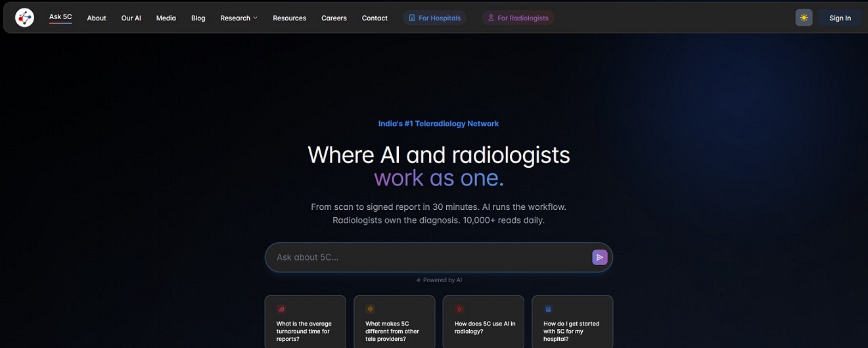Image resolution: width=868 pixels, height=348 pixels.
Task: Toggle the light mode sun icon
Action: click(x=804, y=18)
